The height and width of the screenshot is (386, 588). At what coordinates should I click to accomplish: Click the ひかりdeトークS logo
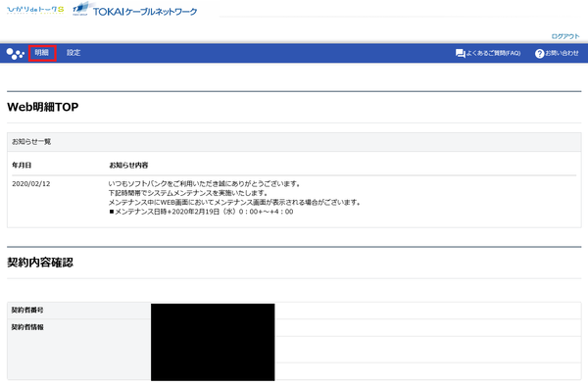35,10
